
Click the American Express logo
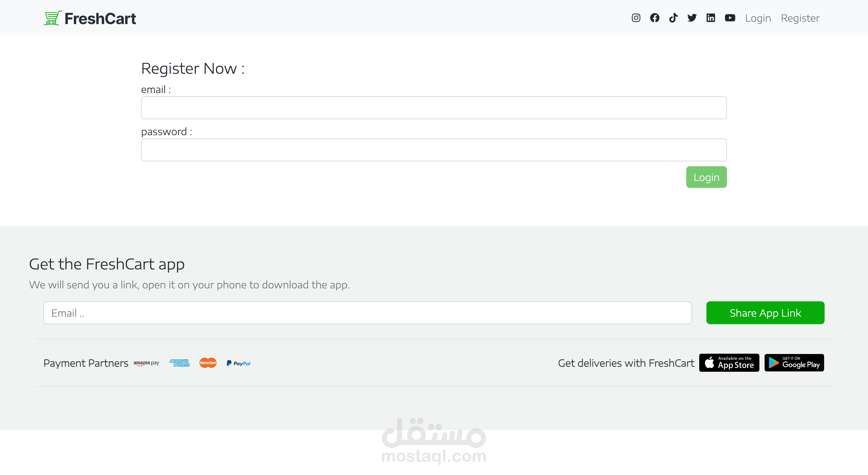coord(180,363)
